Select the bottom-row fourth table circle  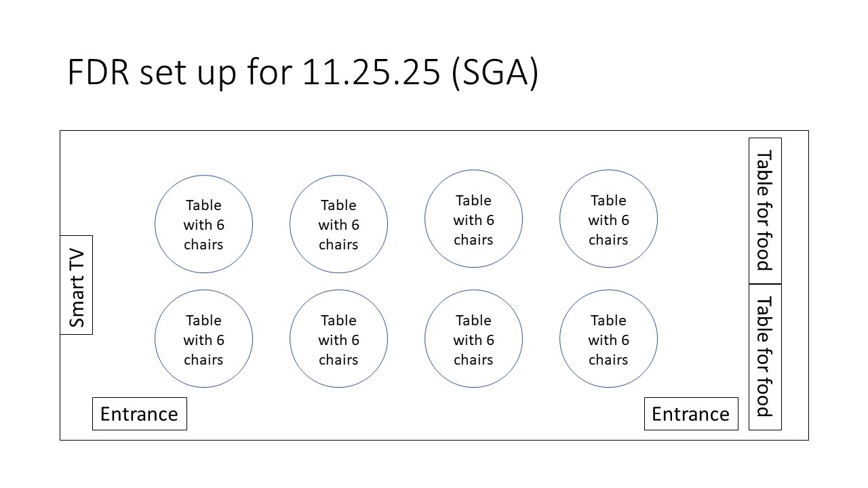pyautogui.click(x=608, y=339)
